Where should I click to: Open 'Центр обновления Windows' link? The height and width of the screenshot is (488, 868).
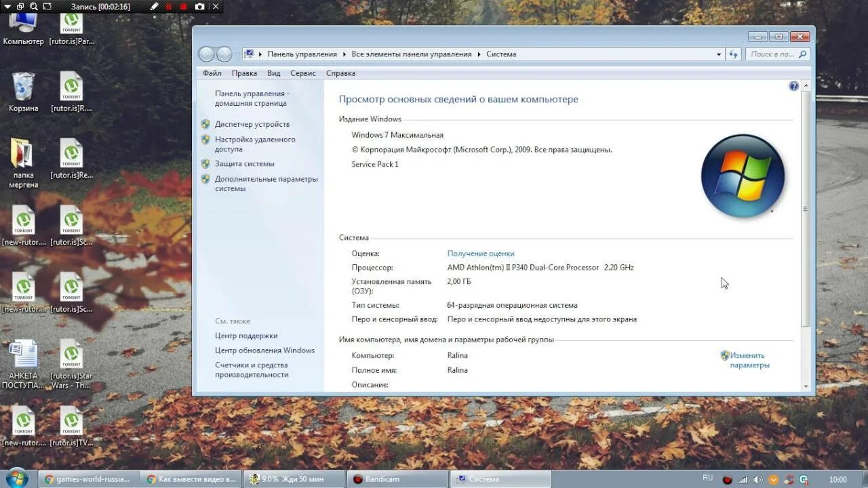click(265, 350)
